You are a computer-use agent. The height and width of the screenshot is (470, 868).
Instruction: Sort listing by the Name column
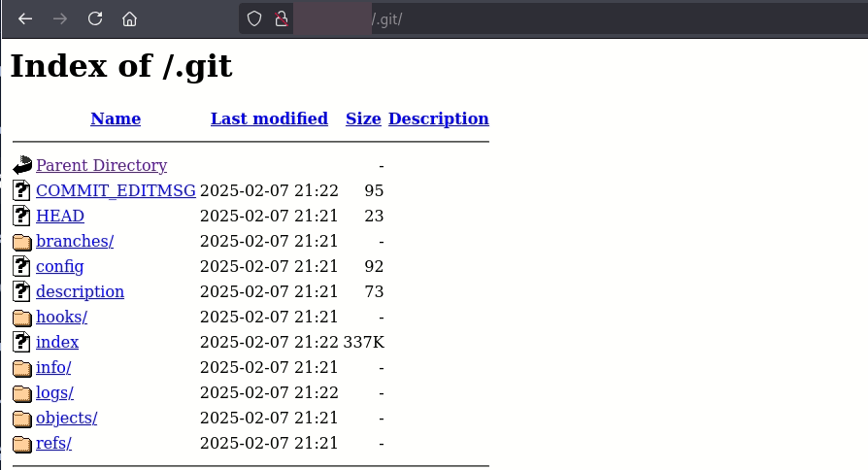click(116, 118)
